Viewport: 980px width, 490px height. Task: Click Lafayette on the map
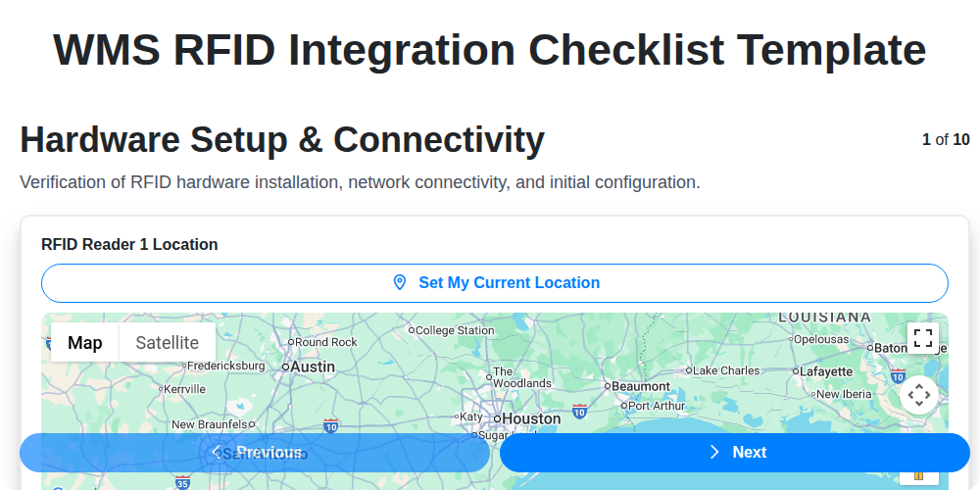pyautogui.click(x=825, y=372)
